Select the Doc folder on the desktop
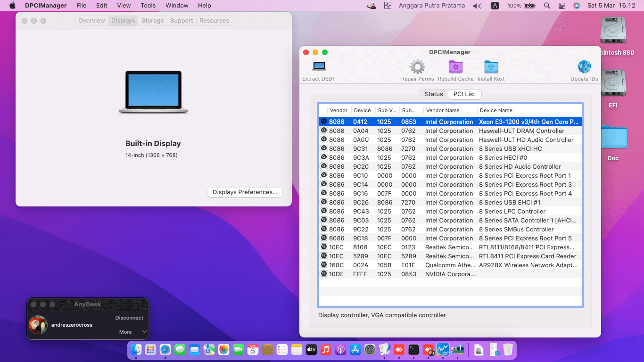Viewport: 644px width, 362px height. click(613, 137)
